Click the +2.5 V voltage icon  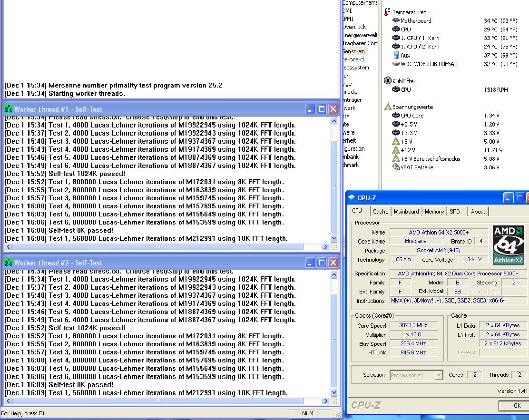click(396, 124)
